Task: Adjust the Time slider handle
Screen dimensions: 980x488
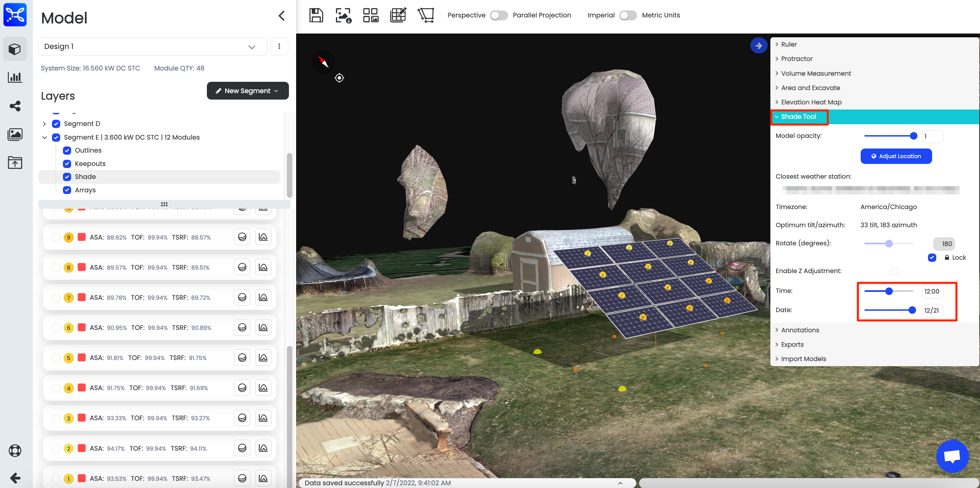Action: (889, 291)
